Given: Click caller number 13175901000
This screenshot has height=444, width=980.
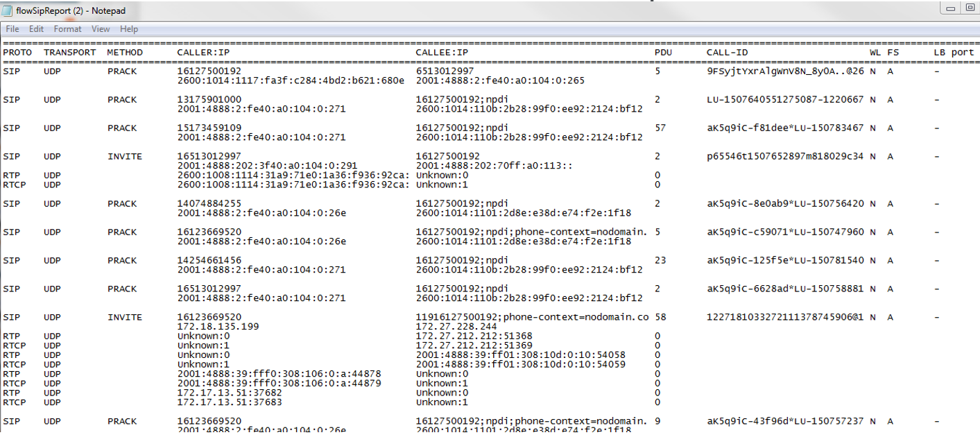Looking at the screenshot, I should point(209,99).
